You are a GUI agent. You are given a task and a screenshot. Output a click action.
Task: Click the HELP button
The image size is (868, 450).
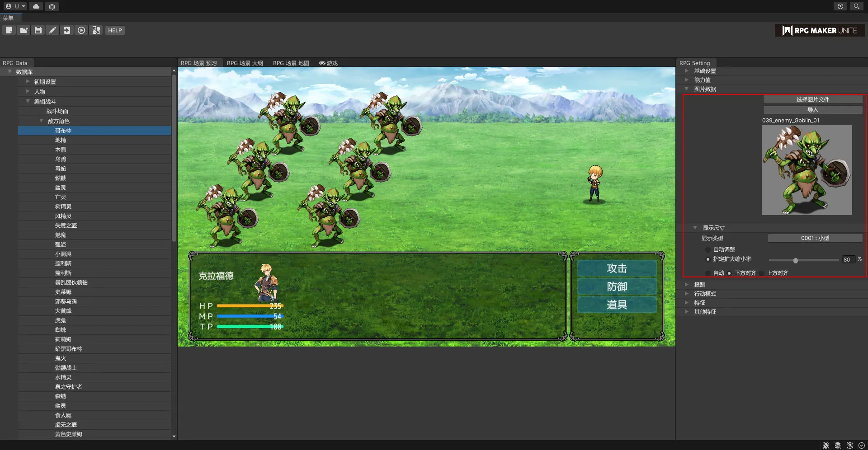[x=115, y=30]
